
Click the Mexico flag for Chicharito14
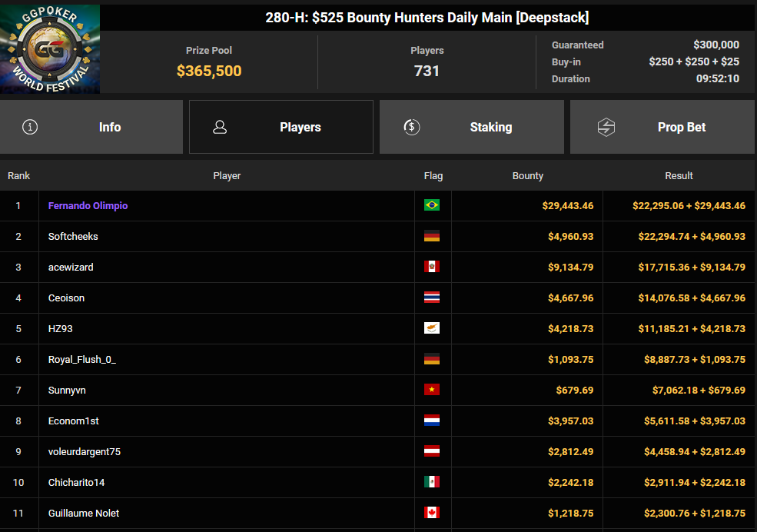[432, 482]
